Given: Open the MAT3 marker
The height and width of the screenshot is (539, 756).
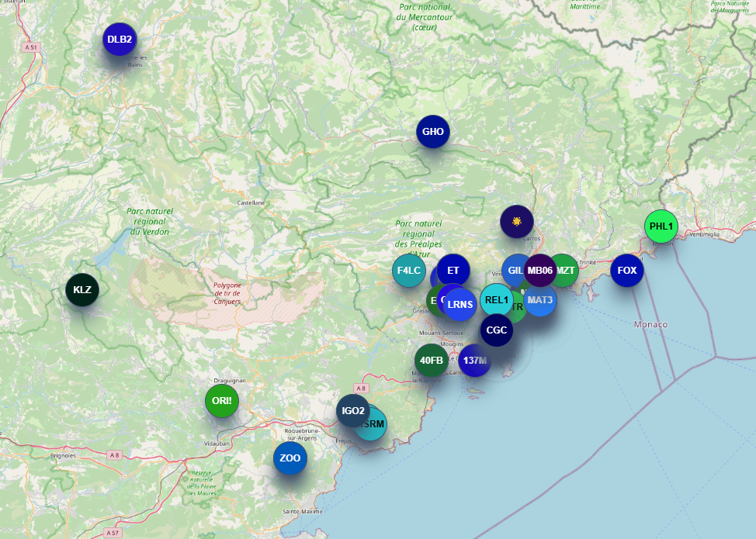Looking at the screenshot, I should [x=542, y=301].
